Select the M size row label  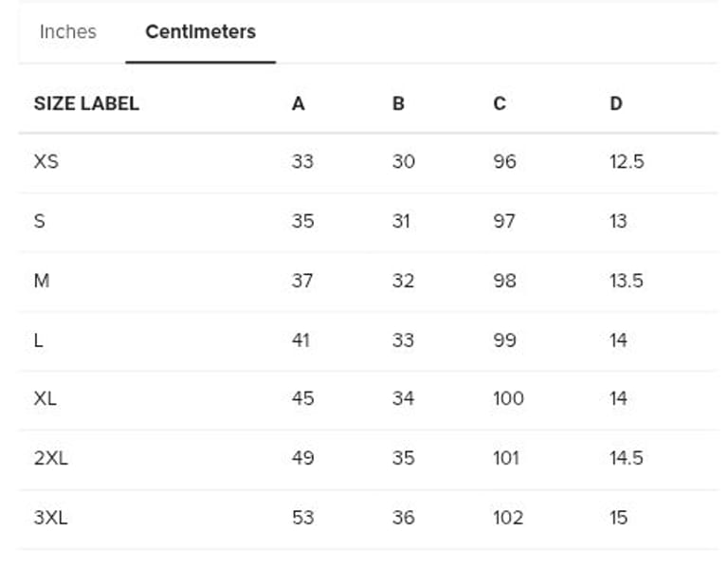42,281
